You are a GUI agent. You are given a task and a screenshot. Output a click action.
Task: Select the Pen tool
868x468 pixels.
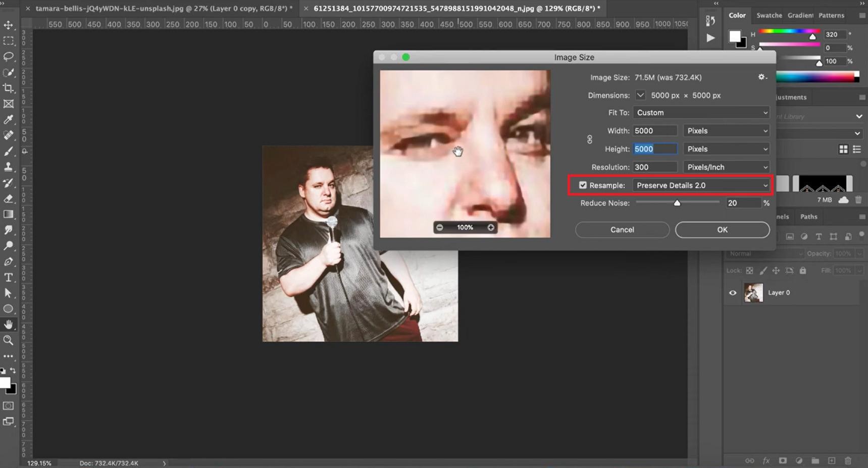tap(9, 261)
